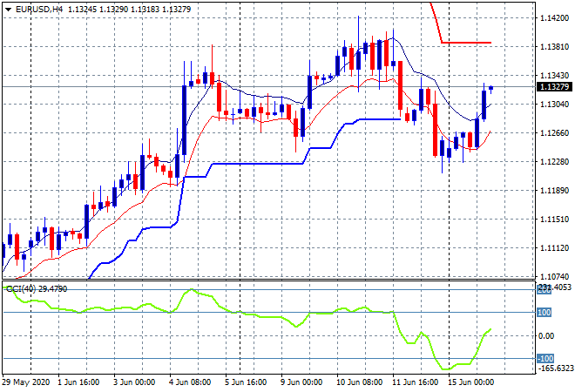Click the 9 Jun 00:00 time label
This screenshot has width=575, height=392.
(301, 382)
